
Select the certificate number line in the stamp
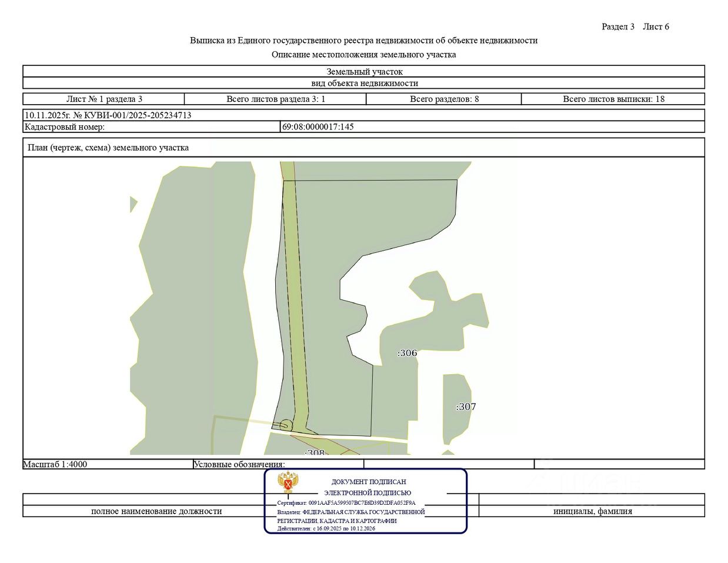(346, 503)
